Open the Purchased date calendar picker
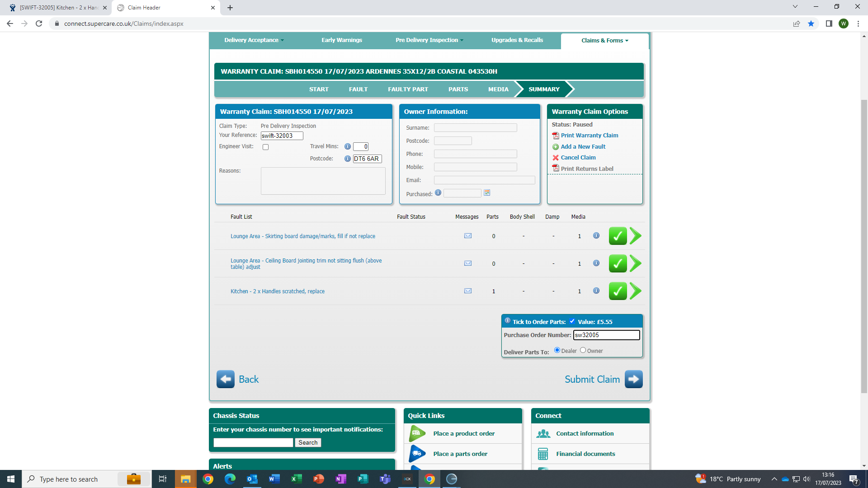 point(487,193)
